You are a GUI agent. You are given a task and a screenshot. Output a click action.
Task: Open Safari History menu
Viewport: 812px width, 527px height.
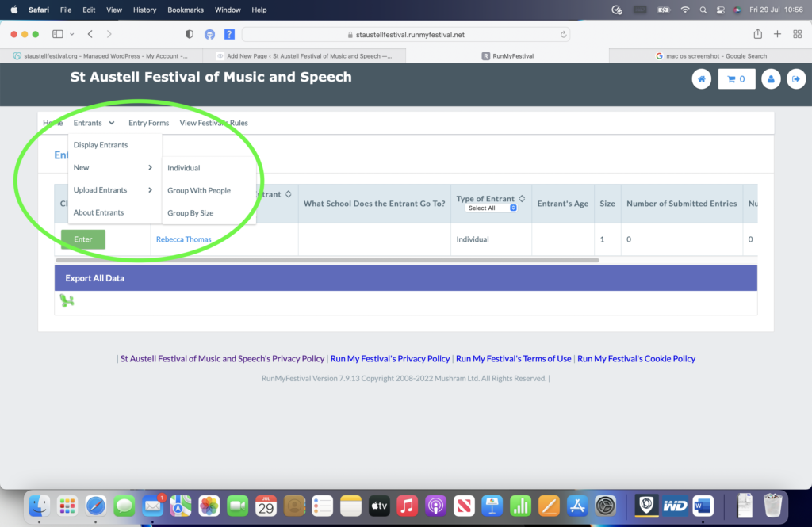point(144,10)
